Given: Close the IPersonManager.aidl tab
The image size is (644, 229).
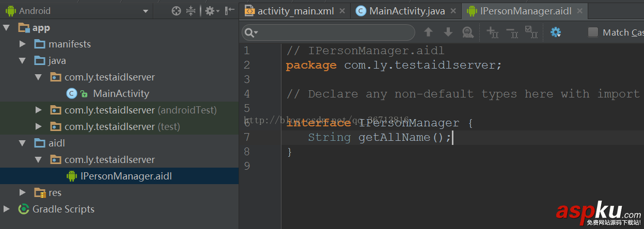Looking at the screenshot, I should point(579,11).
